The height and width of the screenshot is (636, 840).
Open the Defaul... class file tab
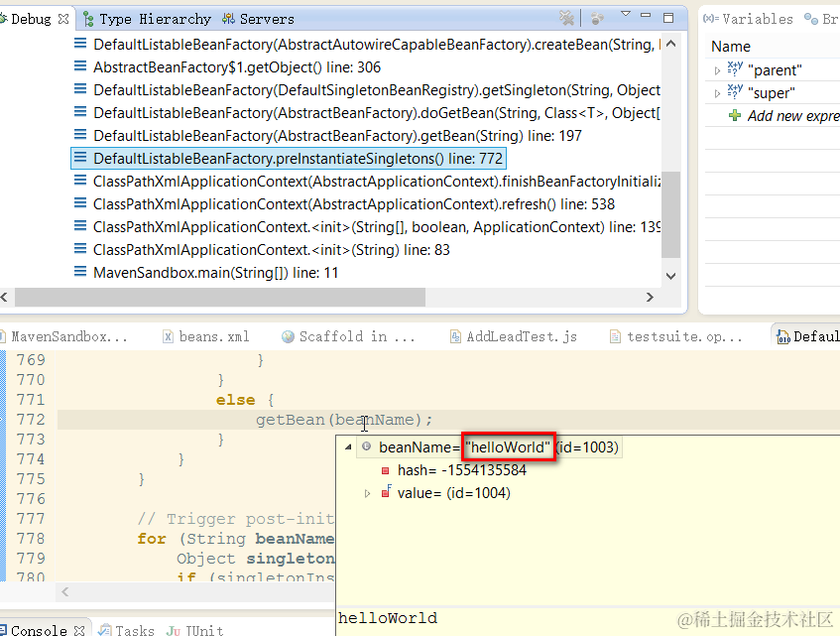pyautogui.click(x=808, y=336)
